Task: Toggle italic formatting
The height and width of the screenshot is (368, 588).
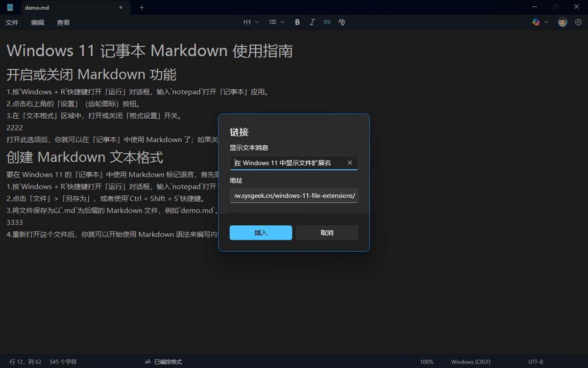Action: click(312, 22)
